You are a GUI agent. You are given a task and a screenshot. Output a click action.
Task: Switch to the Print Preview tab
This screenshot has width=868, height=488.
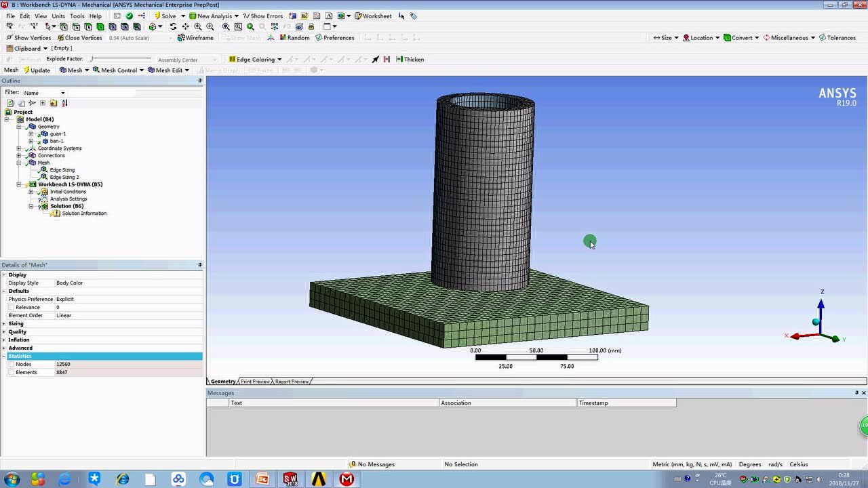255,382
